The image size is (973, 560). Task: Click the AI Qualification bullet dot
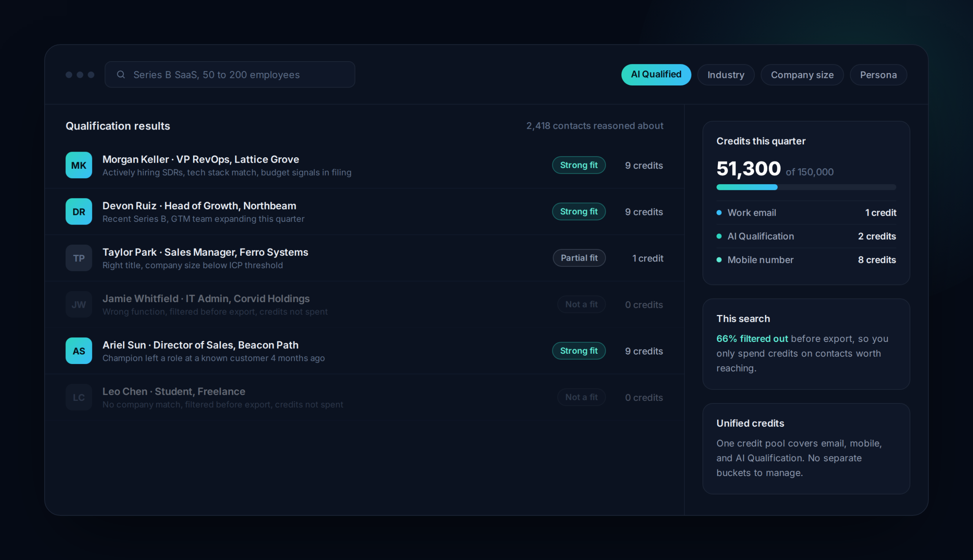[719, 236]
